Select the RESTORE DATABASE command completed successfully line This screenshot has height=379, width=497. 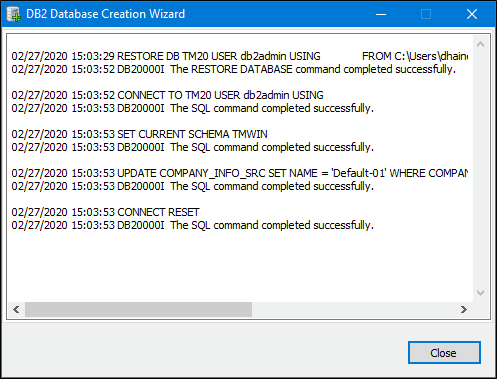(x=233, y=69)
